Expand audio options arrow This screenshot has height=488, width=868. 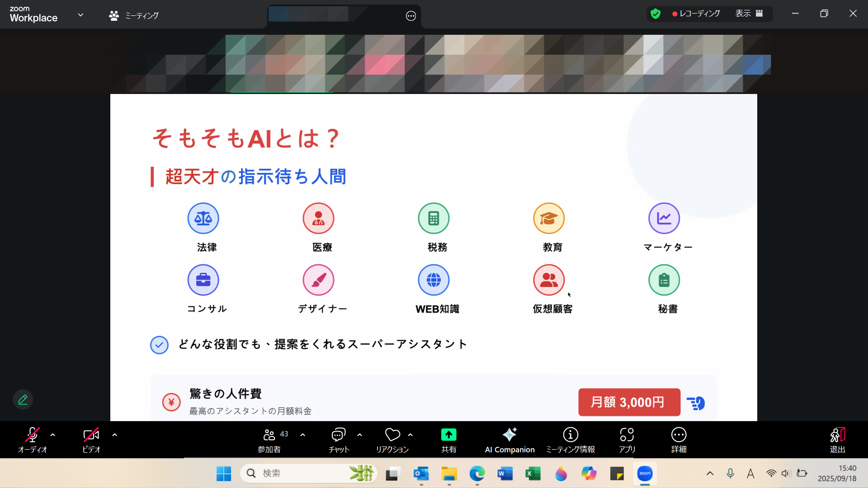click(53, 435)
